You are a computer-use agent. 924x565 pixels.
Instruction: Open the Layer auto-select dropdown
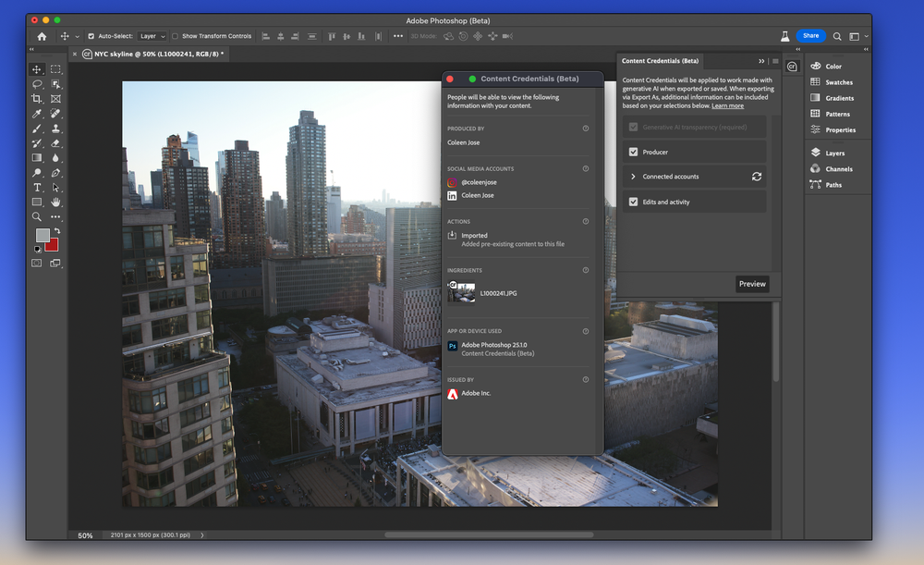[x=152, y=36]
